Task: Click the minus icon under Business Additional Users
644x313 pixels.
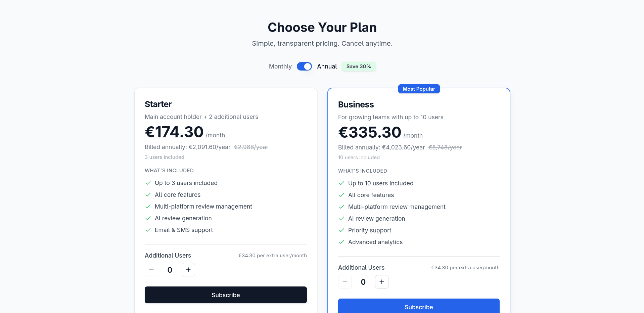Action: click(x=344, y=282)
